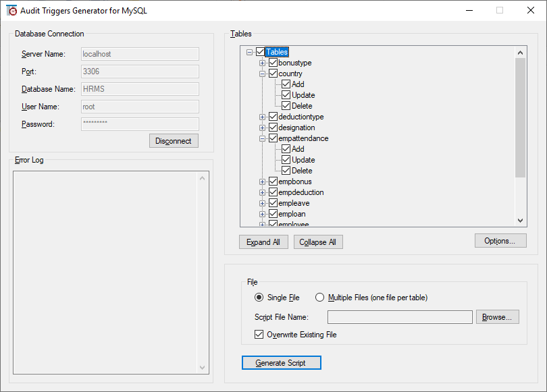This screenshot has height=392, width=547.
Task: Uncheck the bonustype table checkbox
Action: click(273, 63)
